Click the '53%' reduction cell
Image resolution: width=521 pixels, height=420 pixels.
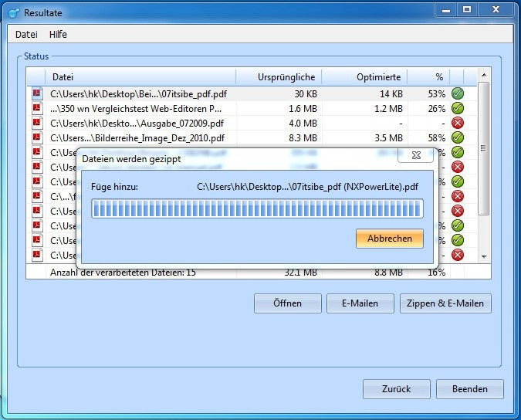click(437, 94)
